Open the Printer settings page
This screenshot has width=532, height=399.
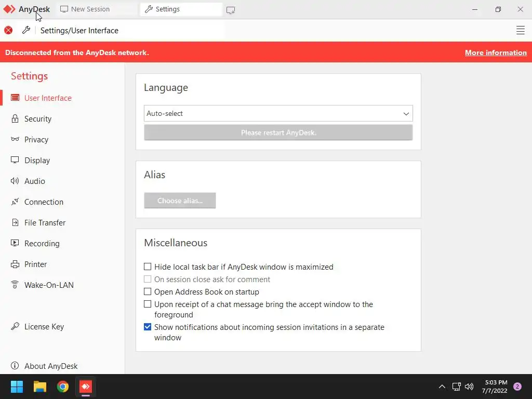point(36,264)
